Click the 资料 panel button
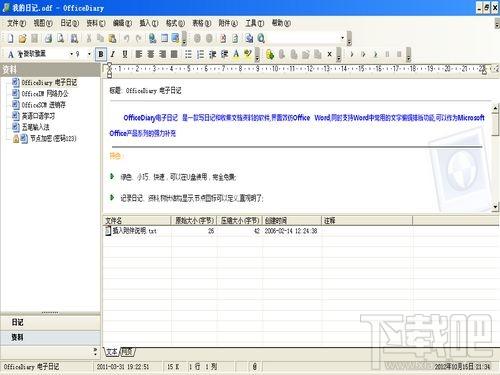Viewport: 500px width, 375px height. point(50,337)
